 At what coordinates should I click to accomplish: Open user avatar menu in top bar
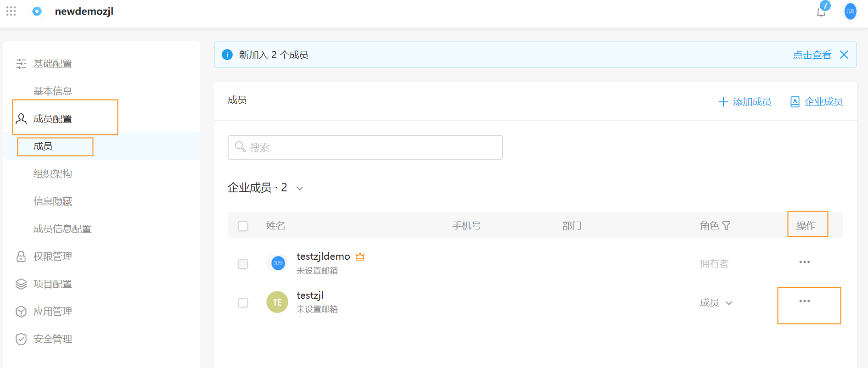coord(850,11)
